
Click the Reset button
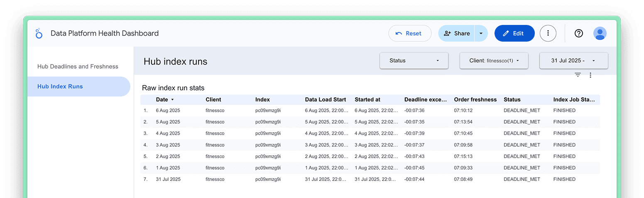pos(409,33)
